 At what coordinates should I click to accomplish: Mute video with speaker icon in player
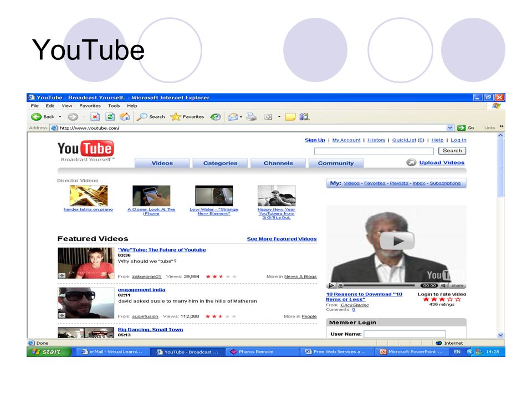[444, 285]
